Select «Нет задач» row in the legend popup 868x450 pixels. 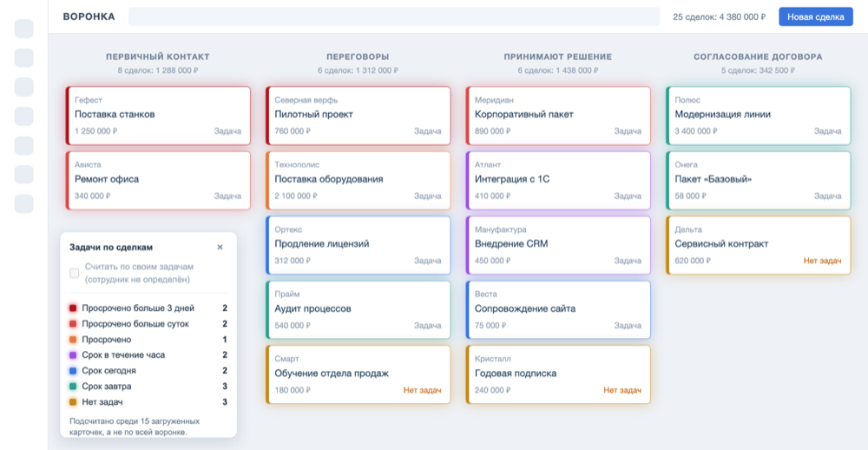(x=148, y=402)
